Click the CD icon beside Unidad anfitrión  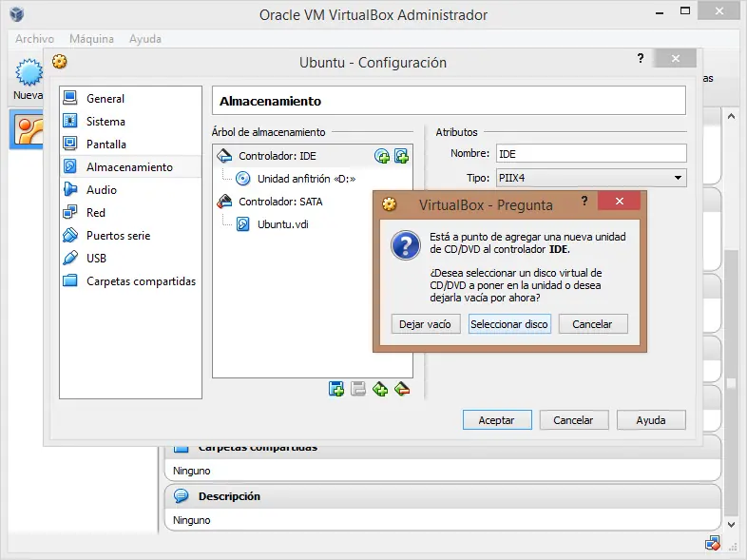(243, 178)
